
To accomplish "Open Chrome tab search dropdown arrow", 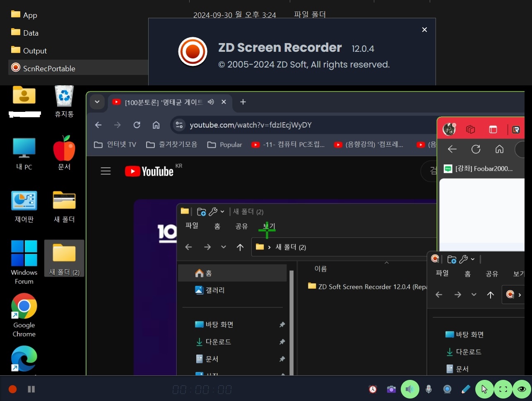I will click(97, 102).
